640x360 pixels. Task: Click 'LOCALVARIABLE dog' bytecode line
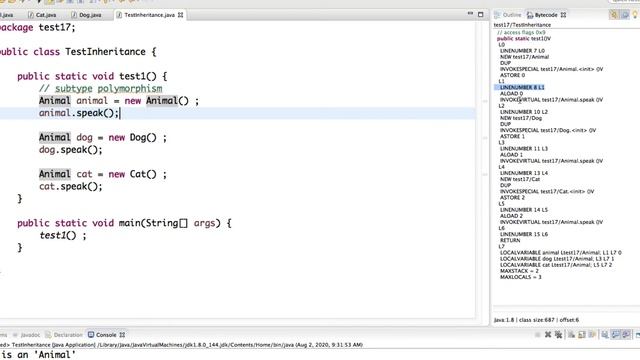pos(557,259)
